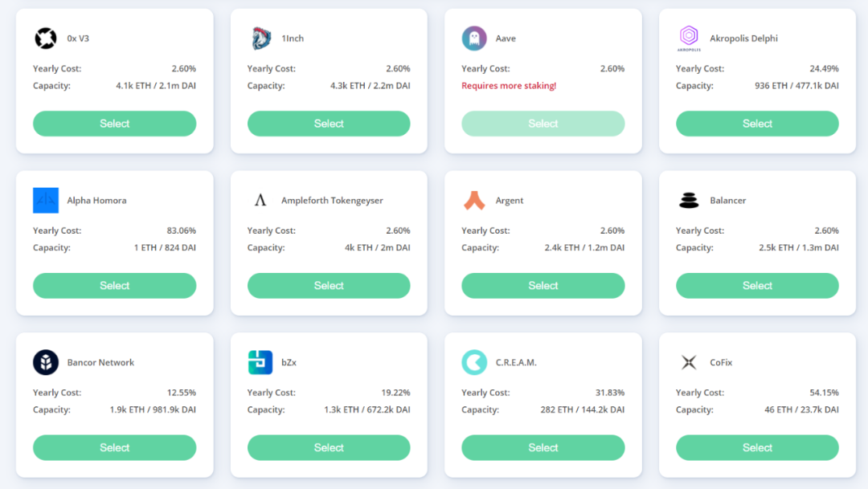Click the 0x V3 logo icon

click(45, 39)
